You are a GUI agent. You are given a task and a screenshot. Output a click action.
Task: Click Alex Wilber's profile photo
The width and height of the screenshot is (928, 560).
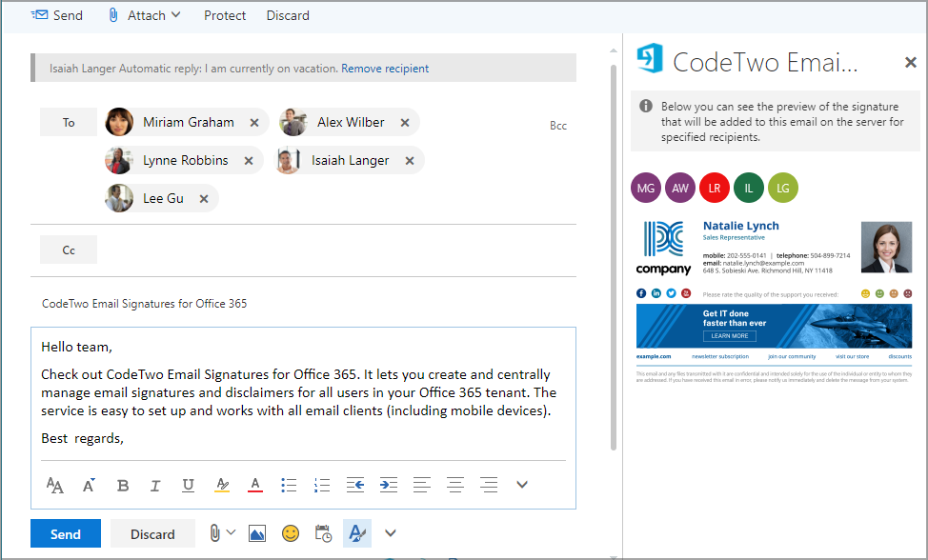click(293, 123)
